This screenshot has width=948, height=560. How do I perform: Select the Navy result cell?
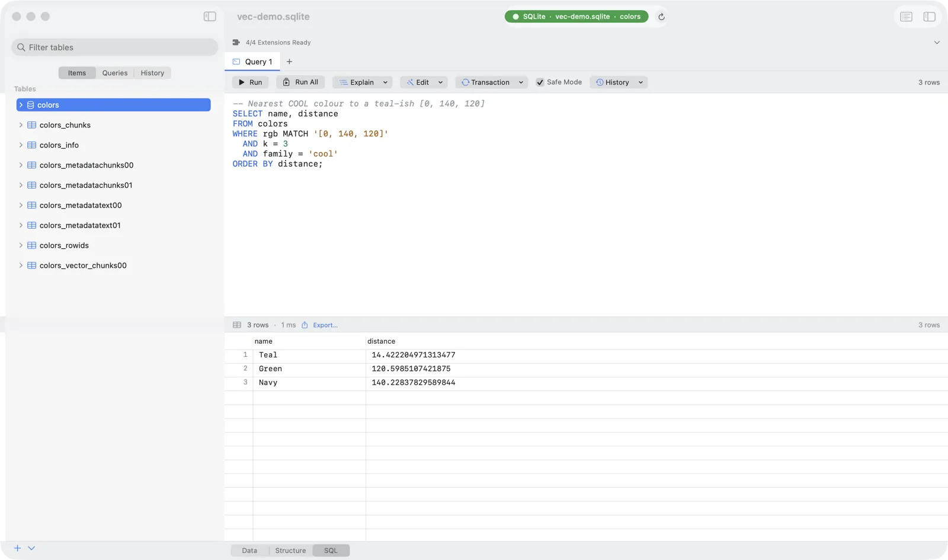(x=309, y=382)
